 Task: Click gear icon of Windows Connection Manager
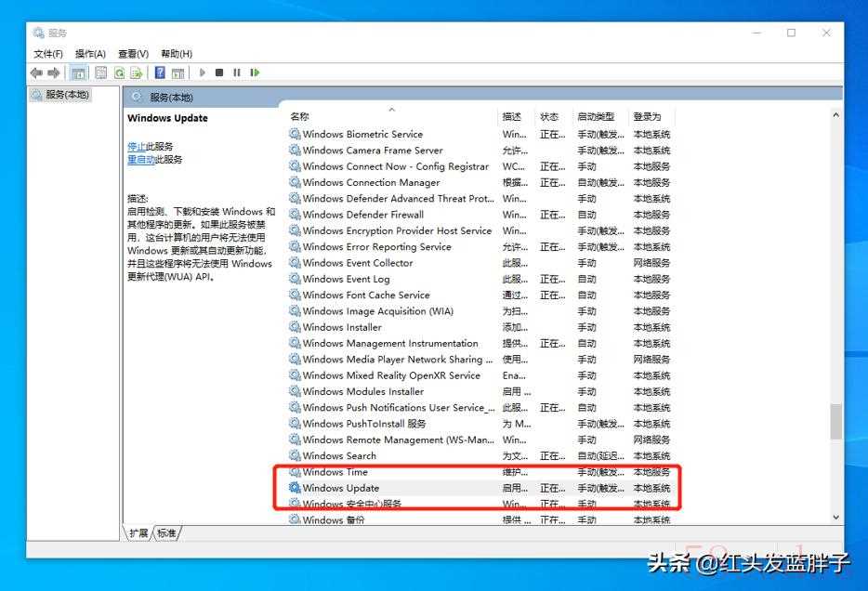click(295, 182)
